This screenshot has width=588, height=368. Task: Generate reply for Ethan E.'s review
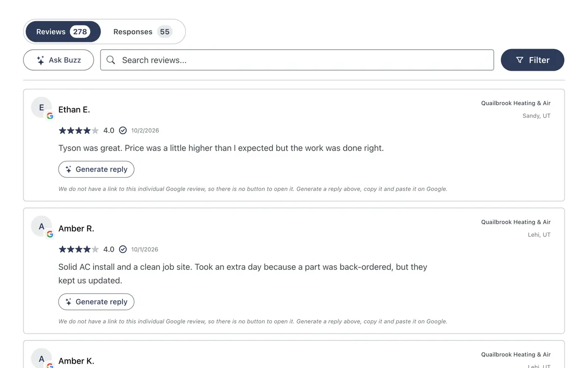[x=96, y=169]
